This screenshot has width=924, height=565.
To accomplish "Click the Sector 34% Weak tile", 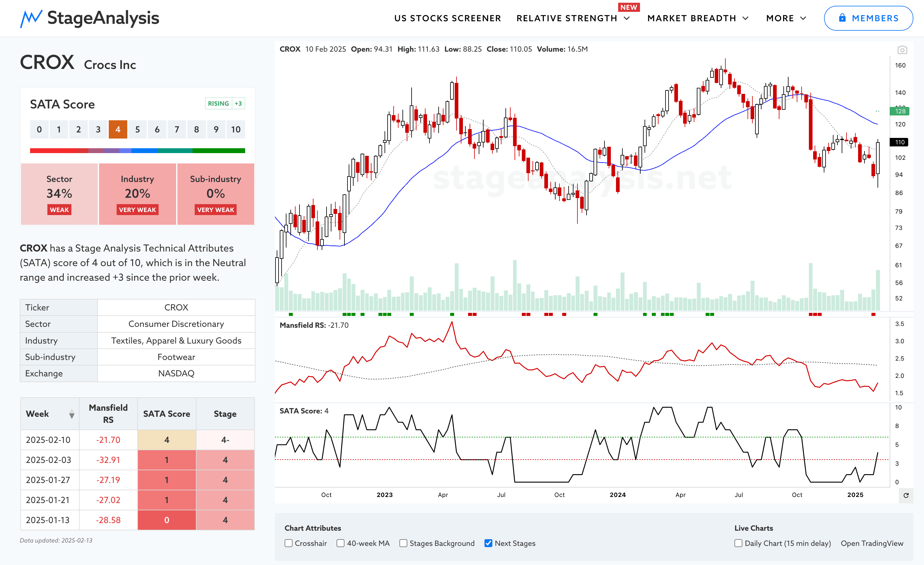I will pos(59,194).
